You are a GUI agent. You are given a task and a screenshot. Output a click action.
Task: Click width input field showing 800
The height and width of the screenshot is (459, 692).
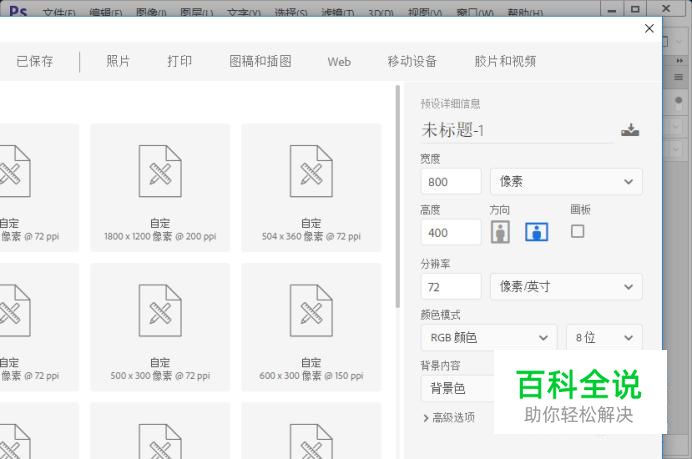coord(451,181)
